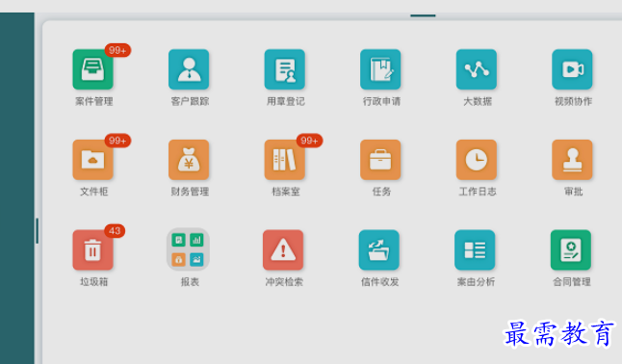622x364 pixels.
Task: Open the 财务管理 money bag icon
Action: point(189,160)
